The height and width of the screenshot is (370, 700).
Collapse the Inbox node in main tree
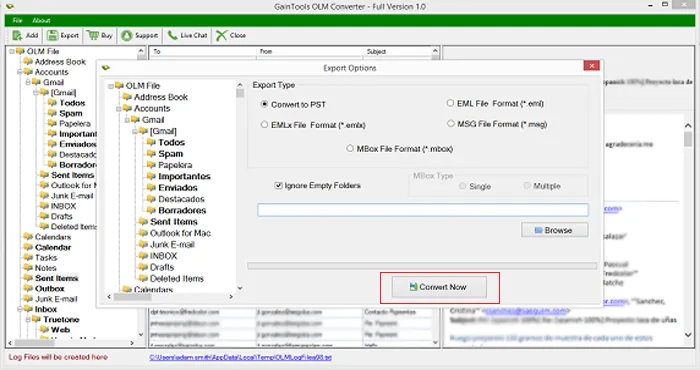coord(20,309)
